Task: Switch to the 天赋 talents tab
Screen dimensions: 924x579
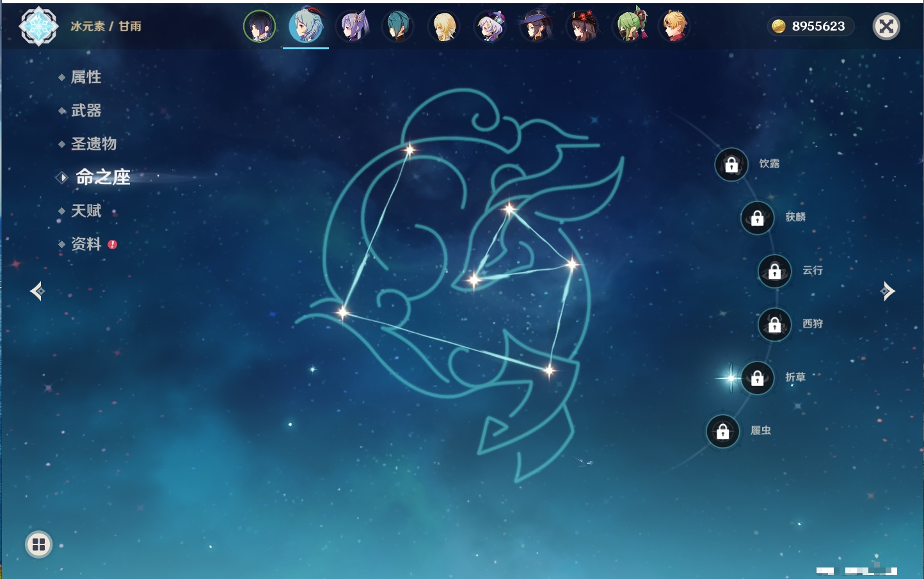Action: click(86, 211)
